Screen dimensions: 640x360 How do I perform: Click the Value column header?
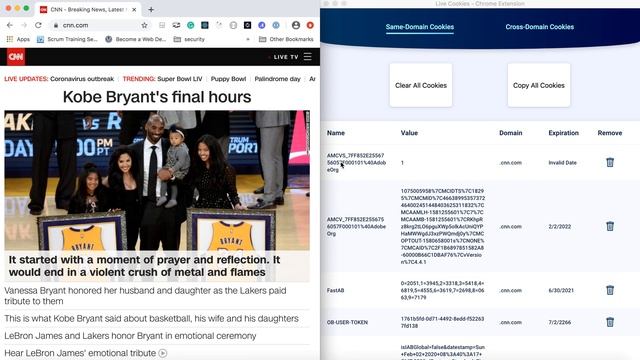pyautogui.click(x=409, y=133)
